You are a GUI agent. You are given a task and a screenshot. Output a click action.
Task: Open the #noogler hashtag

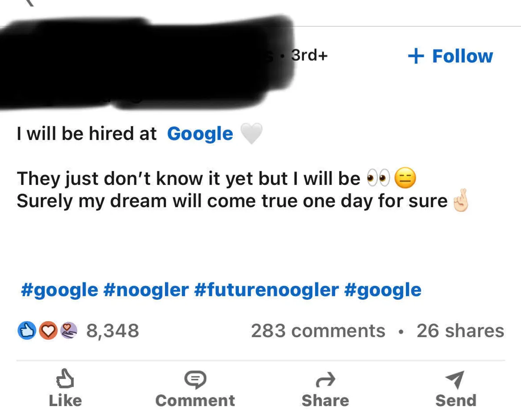pos(146,290)
